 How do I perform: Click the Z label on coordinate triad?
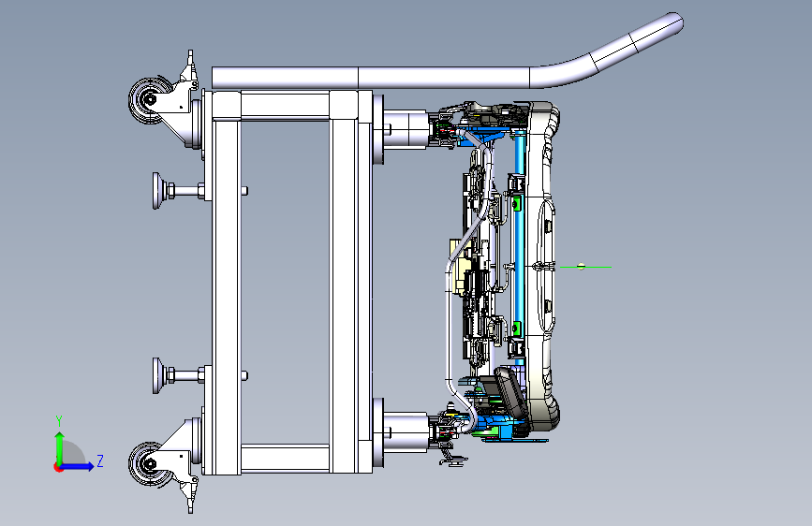pos(100,460)
